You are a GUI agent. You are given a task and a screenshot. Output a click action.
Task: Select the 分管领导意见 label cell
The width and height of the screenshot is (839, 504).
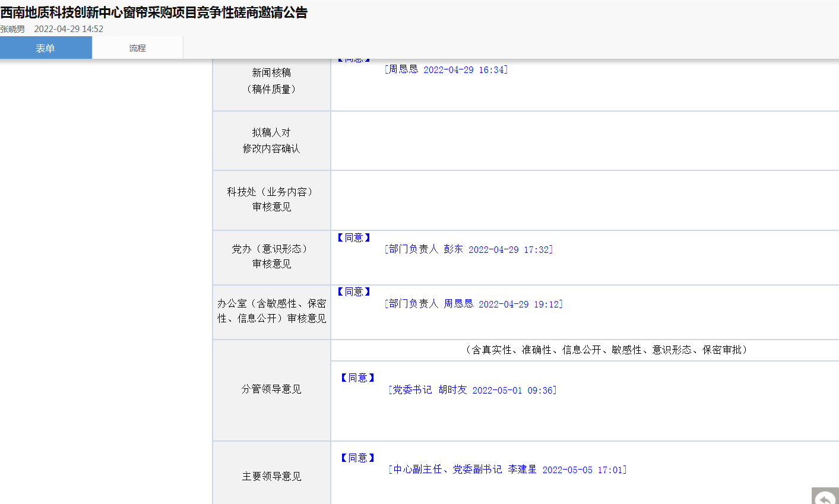click(x=271, y=389)
